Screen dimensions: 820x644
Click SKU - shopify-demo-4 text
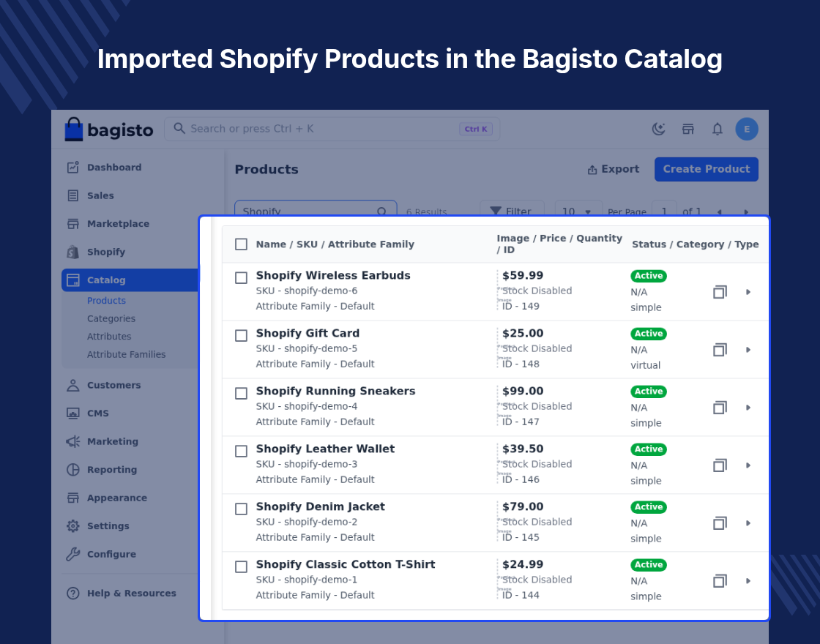(307, 406)
